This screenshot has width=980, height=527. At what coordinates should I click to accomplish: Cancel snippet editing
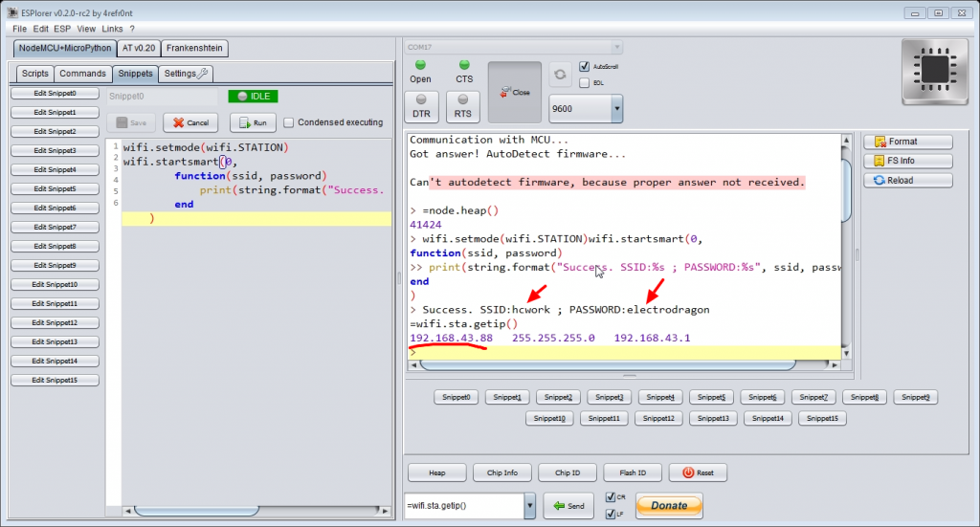click(x=190, y=123)
